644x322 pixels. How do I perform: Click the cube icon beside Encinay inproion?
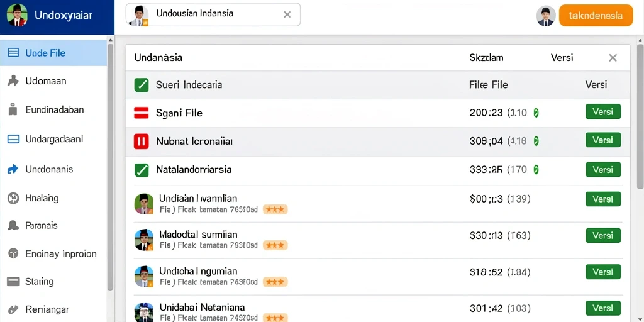click(13, 253)
